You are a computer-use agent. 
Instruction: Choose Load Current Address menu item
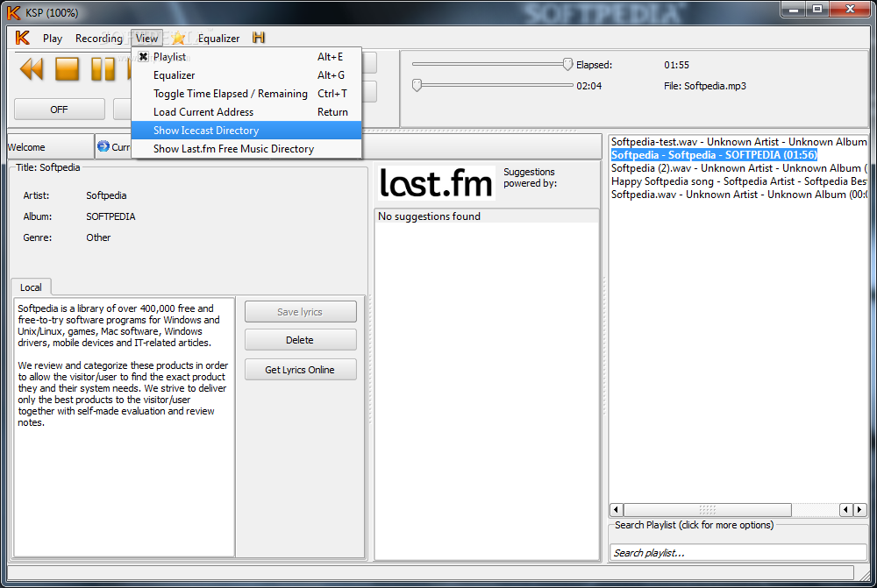(246, 112)
